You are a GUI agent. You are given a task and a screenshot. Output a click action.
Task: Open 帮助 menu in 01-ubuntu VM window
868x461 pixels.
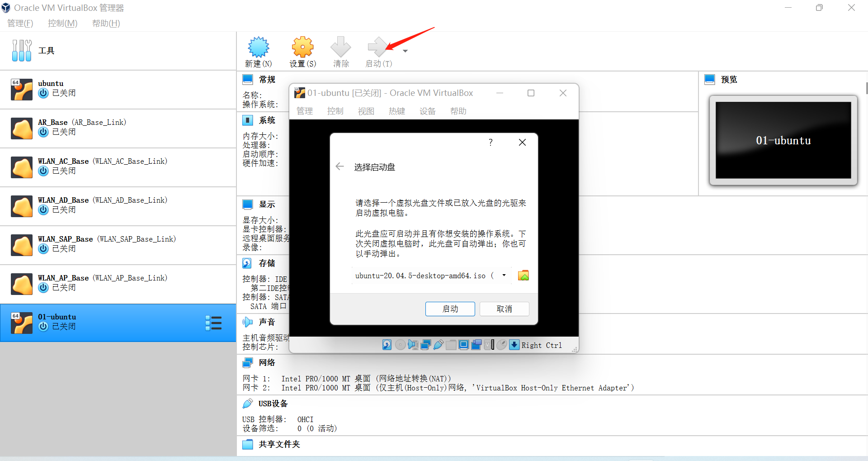click(x=458, y=111)
